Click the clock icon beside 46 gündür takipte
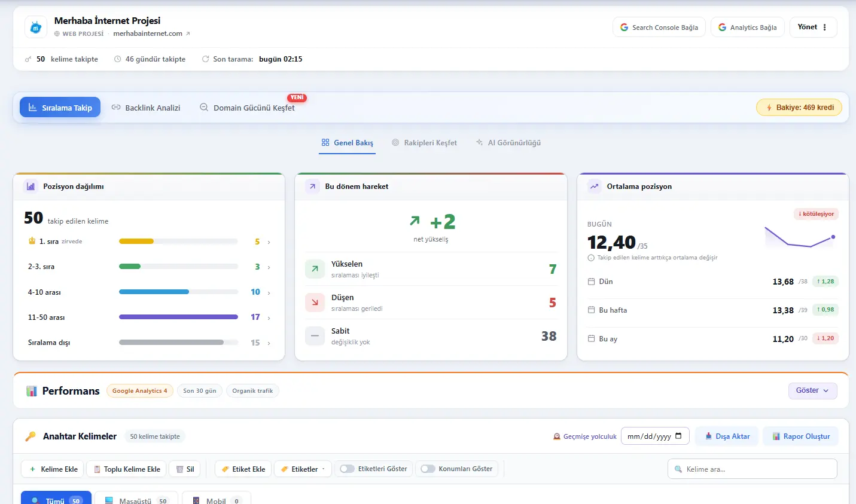Screen dimensions: 856x504 [x=118, y=59]
